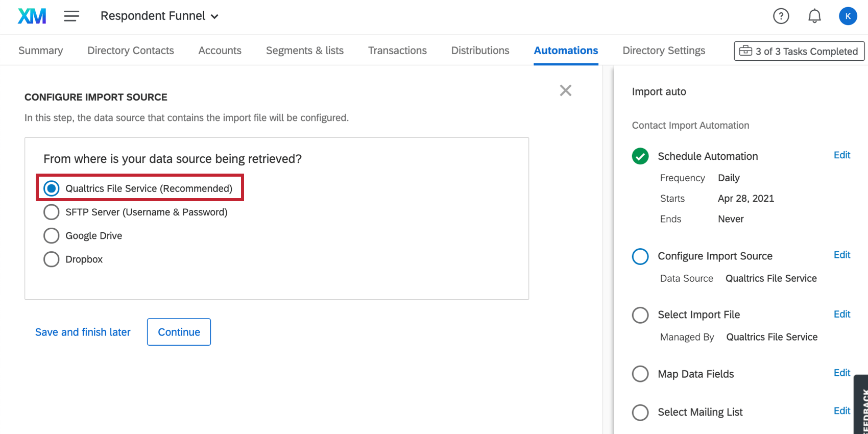Expand the Respondent Funnel dropdown
Viewport: 868px width, 434px height.
point(159,16)
